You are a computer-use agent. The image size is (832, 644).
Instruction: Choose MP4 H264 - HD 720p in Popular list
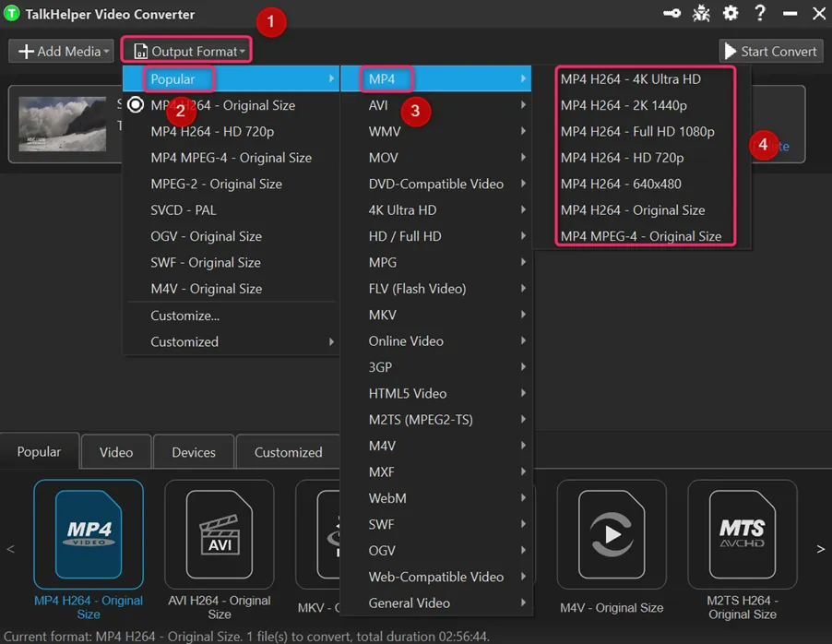click(x=231, y=131)
